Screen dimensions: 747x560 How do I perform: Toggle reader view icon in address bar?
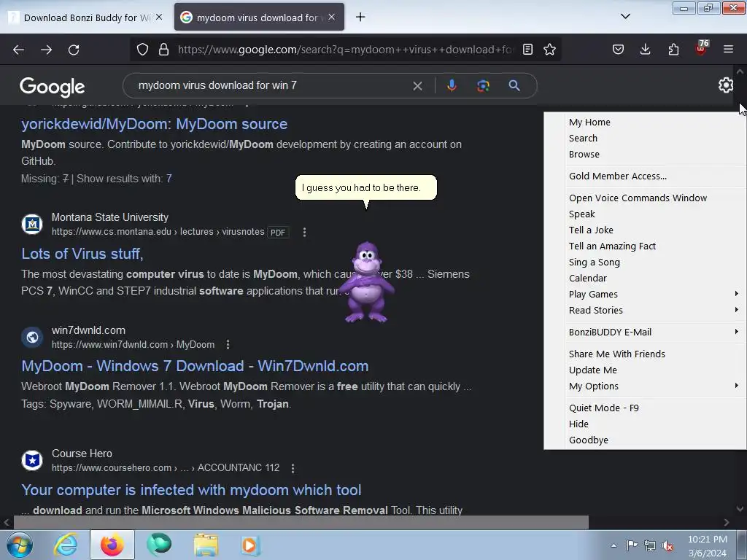pos(527,50)
